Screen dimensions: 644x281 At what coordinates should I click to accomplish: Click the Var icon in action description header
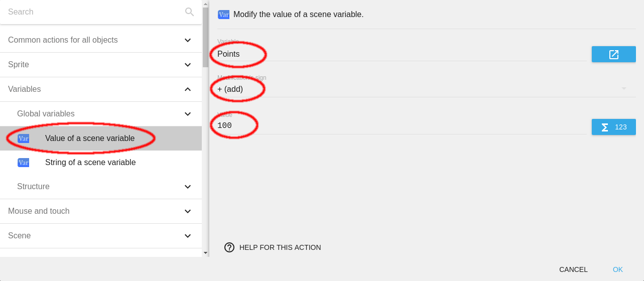223,15
